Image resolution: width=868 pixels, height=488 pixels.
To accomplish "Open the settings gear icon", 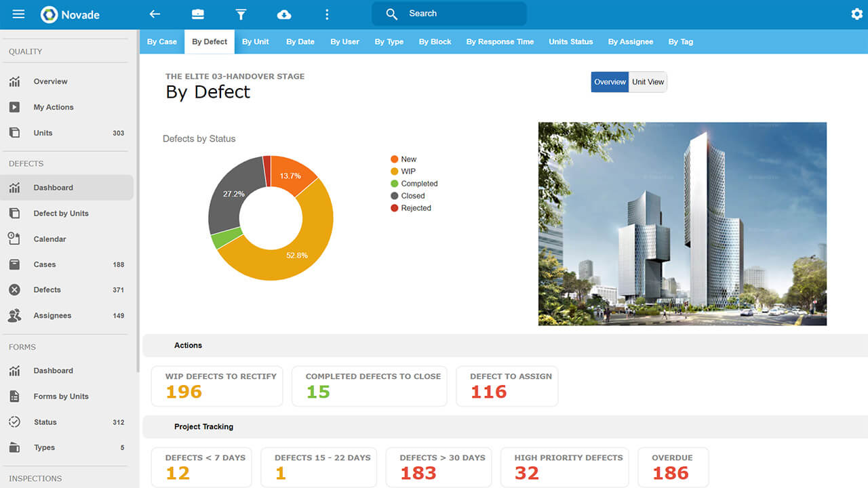I will click(x=856, y=14).
